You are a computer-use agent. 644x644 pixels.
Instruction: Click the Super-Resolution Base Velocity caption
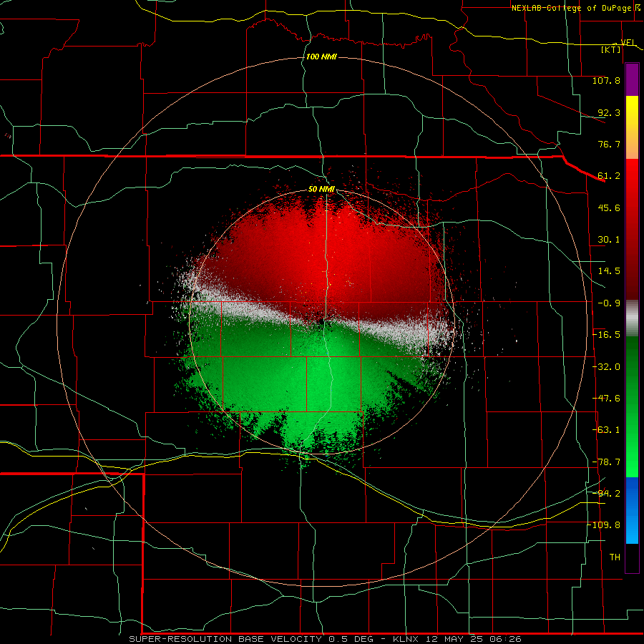(325, 639)
